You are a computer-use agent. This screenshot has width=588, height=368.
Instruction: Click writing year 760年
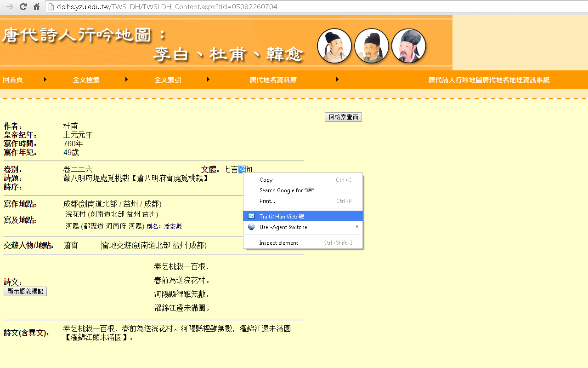tap(73, 144)
